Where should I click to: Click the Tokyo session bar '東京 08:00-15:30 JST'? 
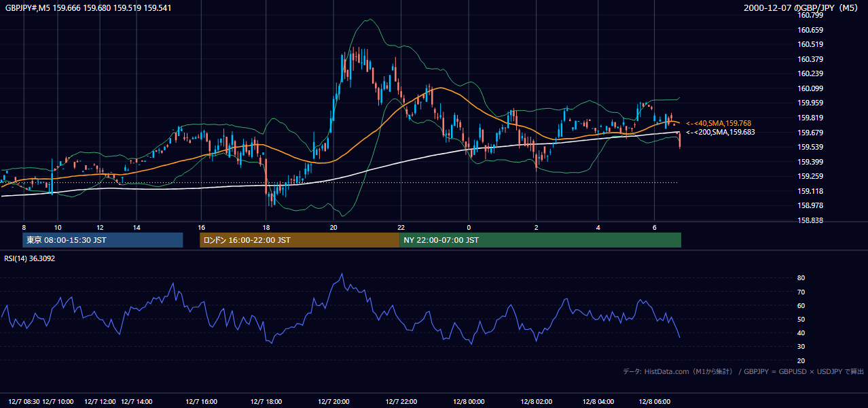tap(103, 240)
